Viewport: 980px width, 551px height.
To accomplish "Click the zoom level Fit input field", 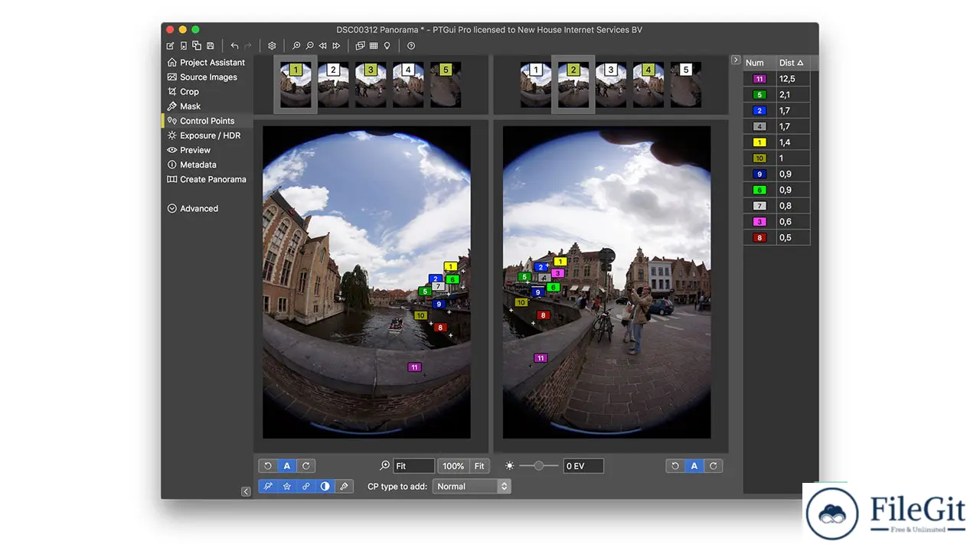I will pos(413,465).
